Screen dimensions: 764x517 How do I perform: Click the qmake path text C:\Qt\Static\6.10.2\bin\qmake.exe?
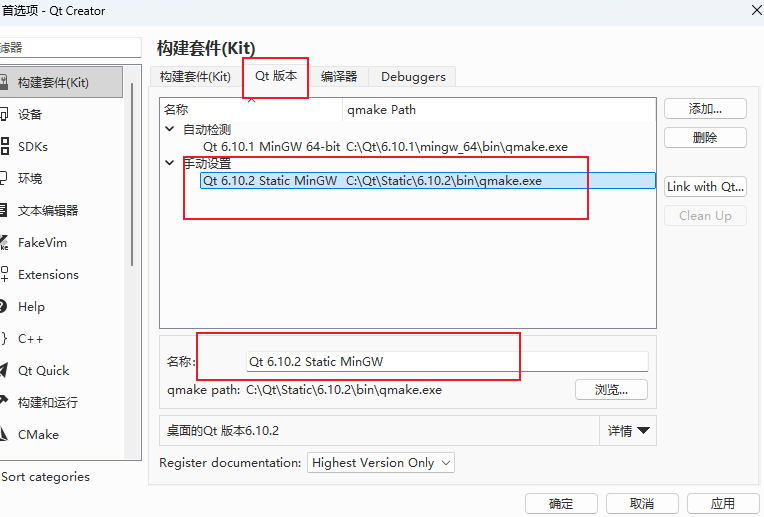[344, 390]
